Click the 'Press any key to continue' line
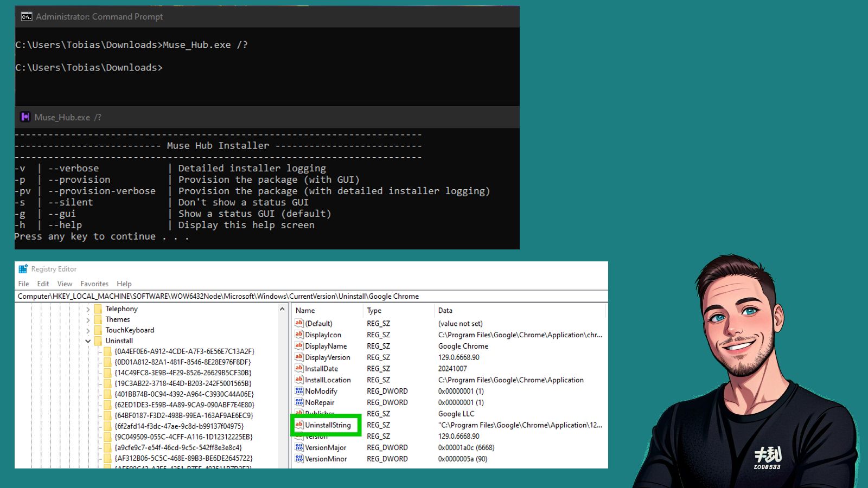 point(101,236)
